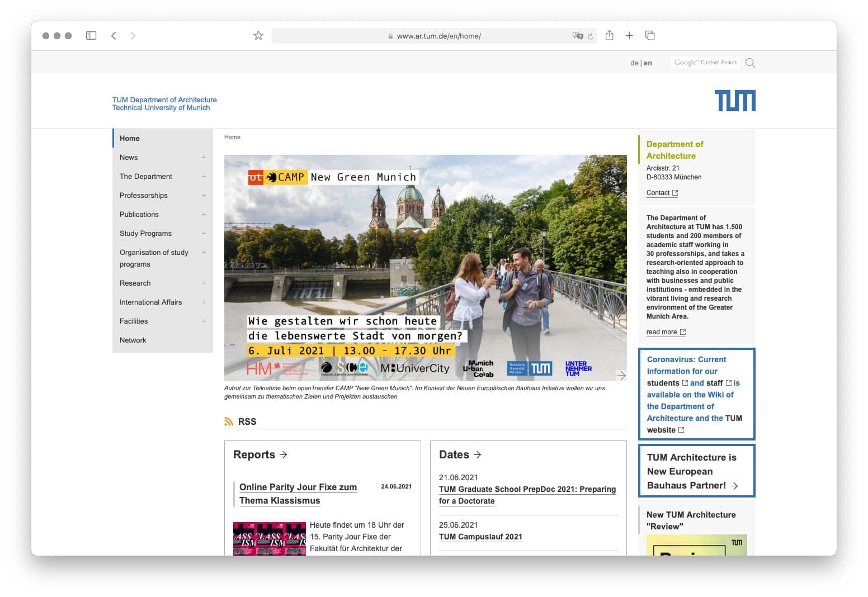Switch the site language to German (de)

(x=634, y=63)
